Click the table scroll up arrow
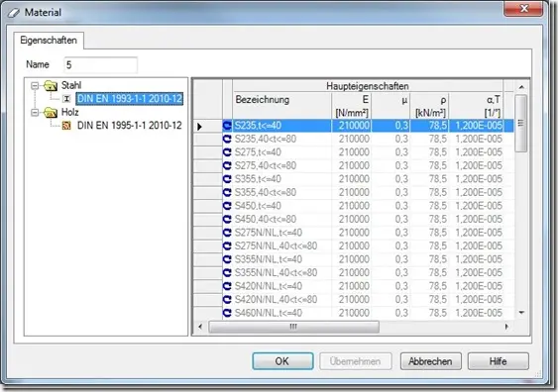 click(x=521, y=87)
